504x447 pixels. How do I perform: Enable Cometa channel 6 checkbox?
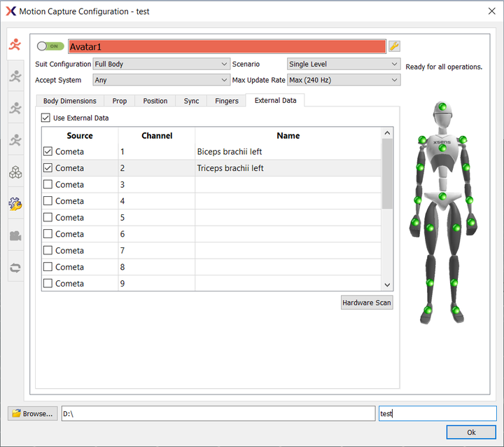(48, 233)
